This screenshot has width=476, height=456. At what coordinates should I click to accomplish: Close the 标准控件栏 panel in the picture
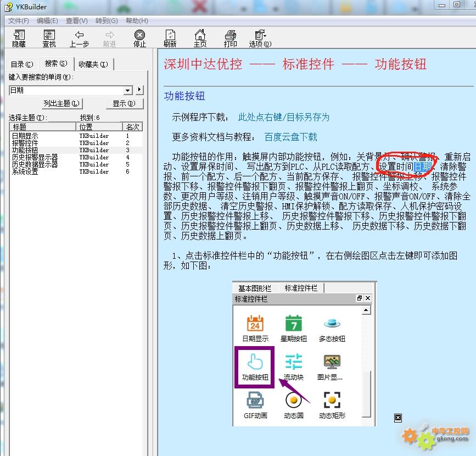(368, 298)
